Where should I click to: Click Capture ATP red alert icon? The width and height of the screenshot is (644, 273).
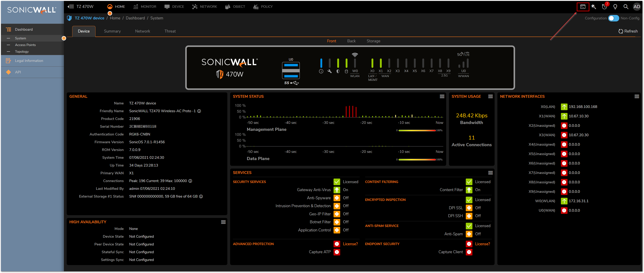click(x=337, y=252)
